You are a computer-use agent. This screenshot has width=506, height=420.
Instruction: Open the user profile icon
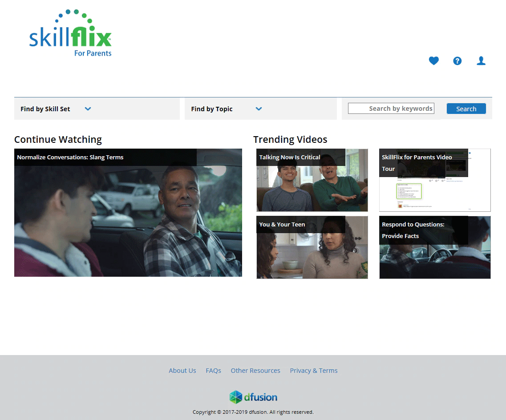click(x=481, y=61)
